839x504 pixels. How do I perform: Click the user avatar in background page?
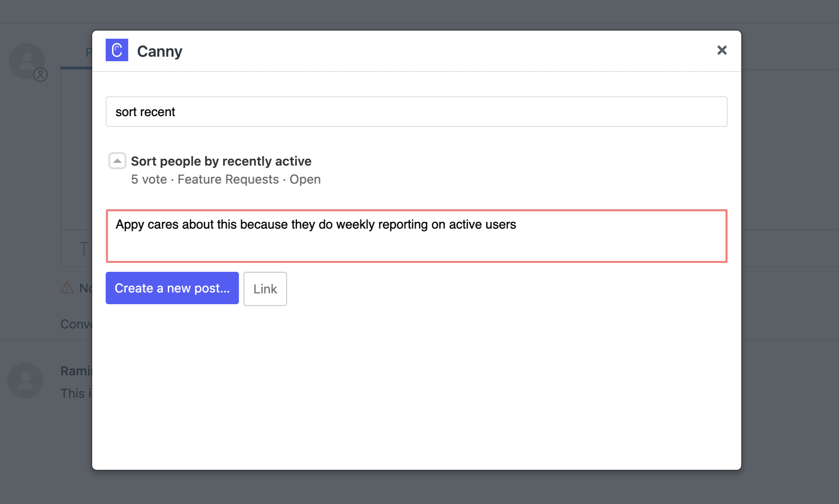[27, 61]
